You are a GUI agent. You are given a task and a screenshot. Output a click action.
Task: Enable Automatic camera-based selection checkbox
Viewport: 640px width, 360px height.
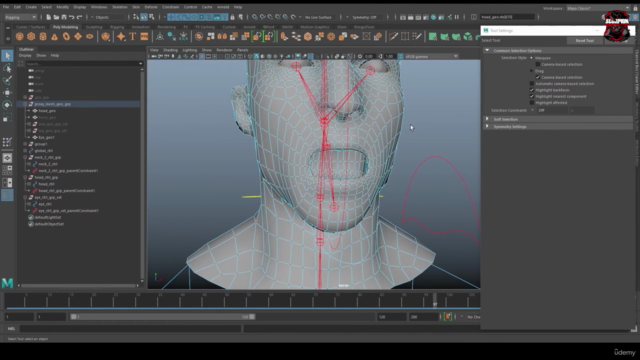pos(532,84)
